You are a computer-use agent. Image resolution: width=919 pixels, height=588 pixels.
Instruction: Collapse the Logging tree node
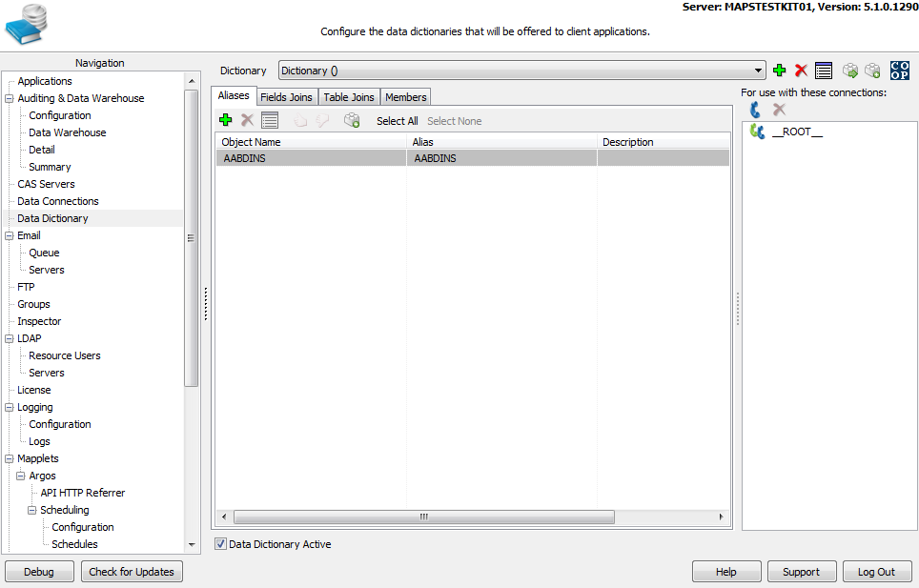pos(10,407)
